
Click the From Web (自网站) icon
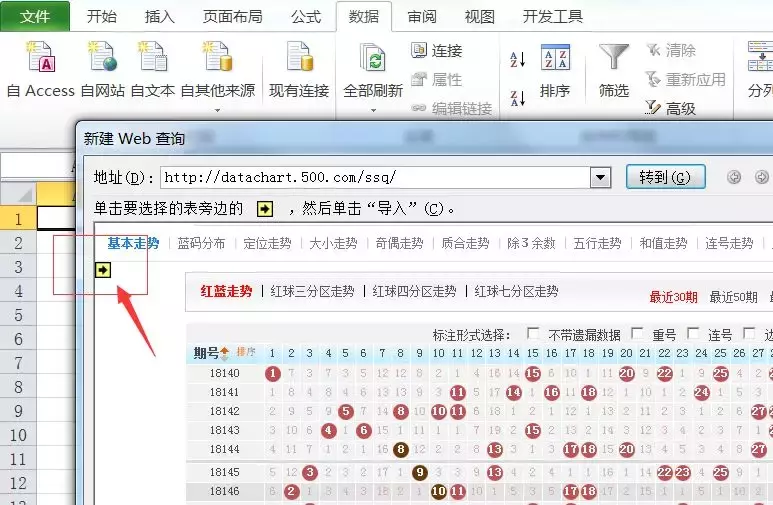click(x=103, y=57)
